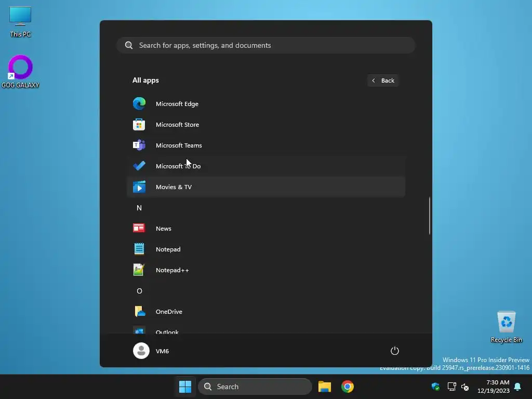Open the power options button
This screenshot has width=532, height=399.
(x=395, y=351)
